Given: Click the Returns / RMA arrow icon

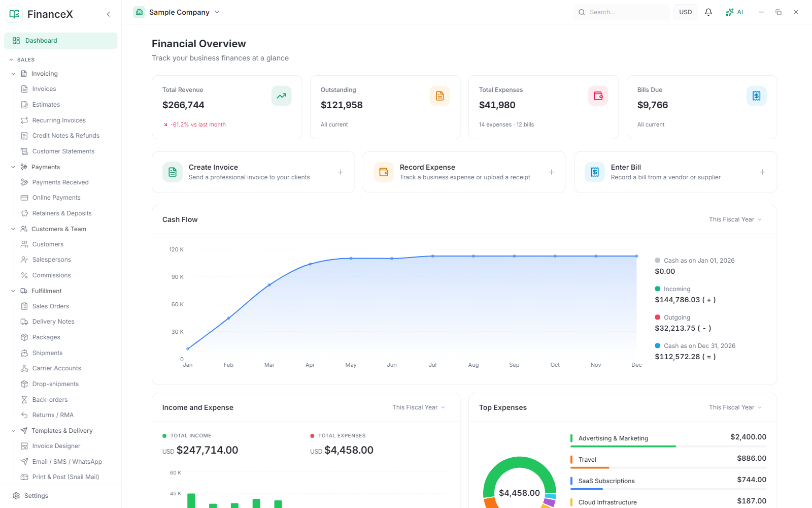Looking at the screenshot, I should pos(24,415).
